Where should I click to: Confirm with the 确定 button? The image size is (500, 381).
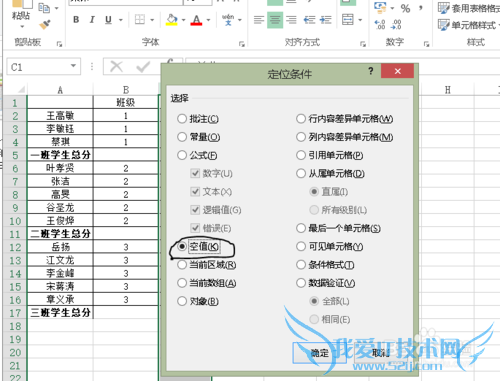click(319, 353)
